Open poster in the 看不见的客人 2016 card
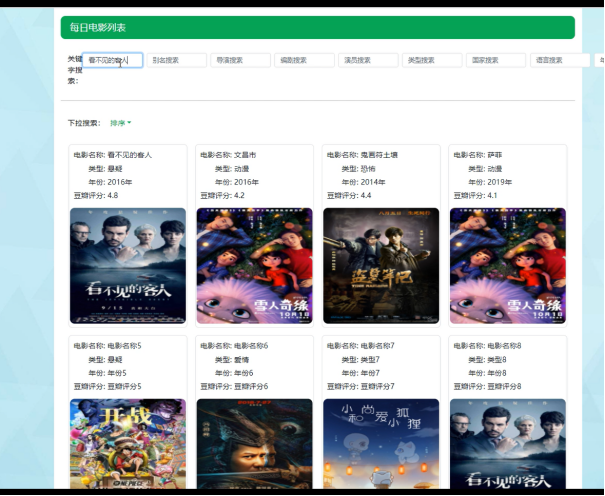The height and width of the screenshot is (496, 605). pos(128,266)
